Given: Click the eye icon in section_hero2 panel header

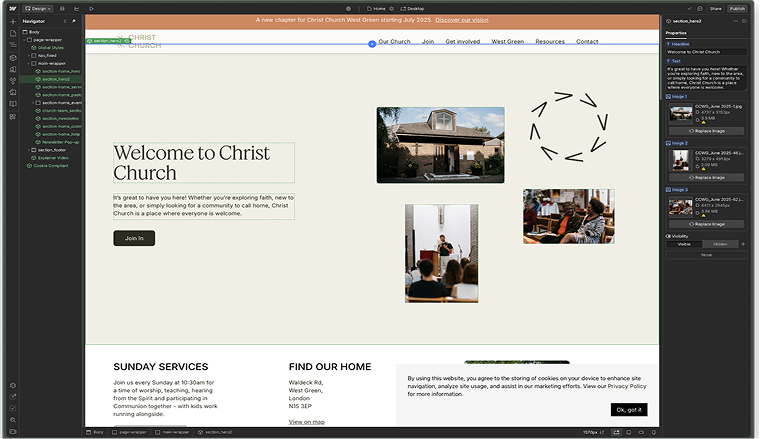Looking at the screenshot, I should tap(744, 21).
